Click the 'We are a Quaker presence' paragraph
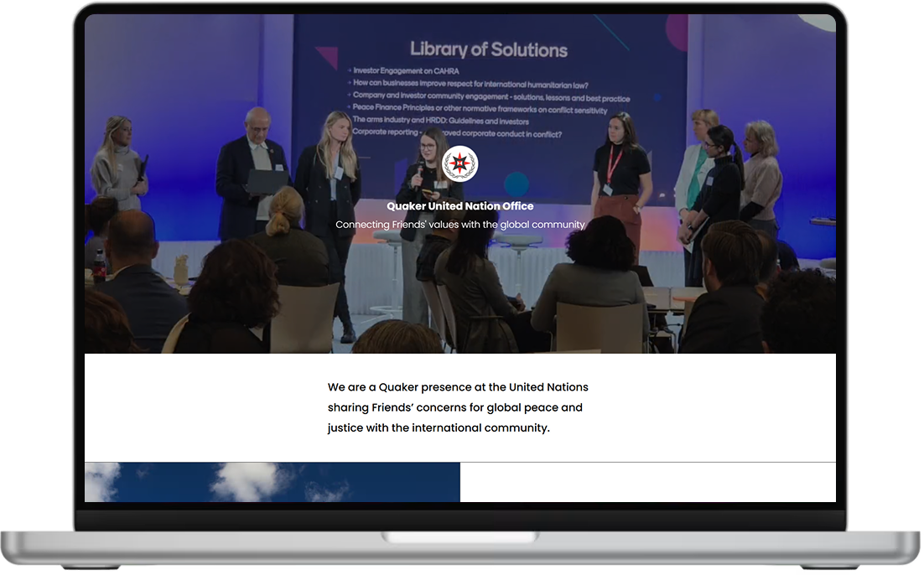Viewport: 924px width, 575px height. 458,407
